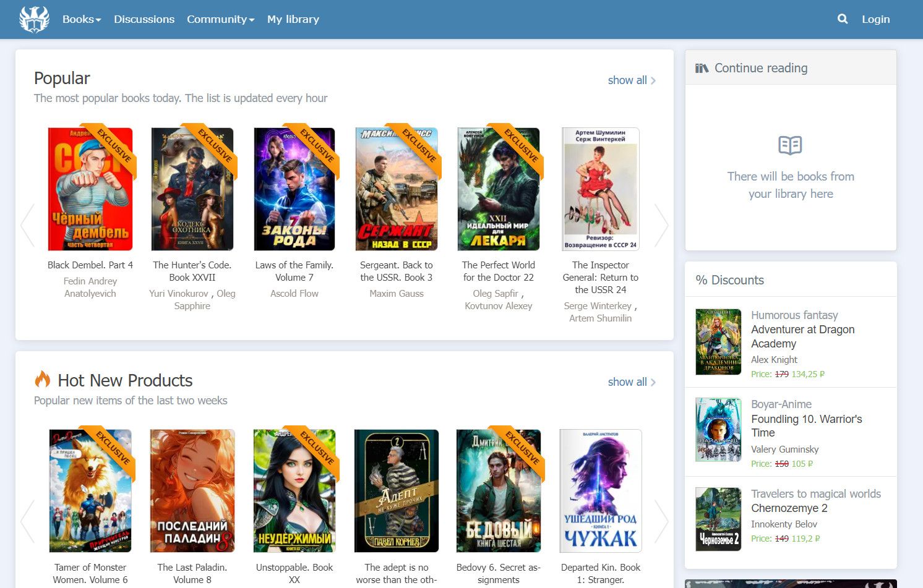Open Perfect World for the Doctor 22 cover
Image resolution: width=923 pixels, height=588 pixels.
pos(499,189)
